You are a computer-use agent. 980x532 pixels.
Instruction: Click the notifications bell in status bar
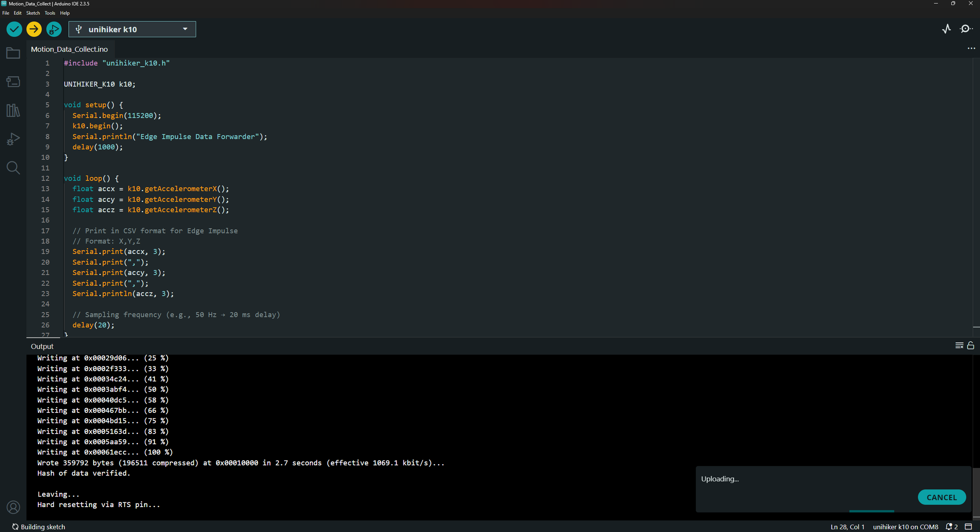(951, 527)
